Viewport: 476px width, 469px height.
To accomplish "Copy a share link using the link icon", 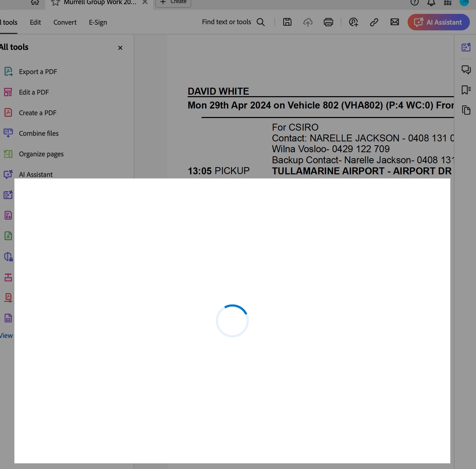I will coord(374,22).
